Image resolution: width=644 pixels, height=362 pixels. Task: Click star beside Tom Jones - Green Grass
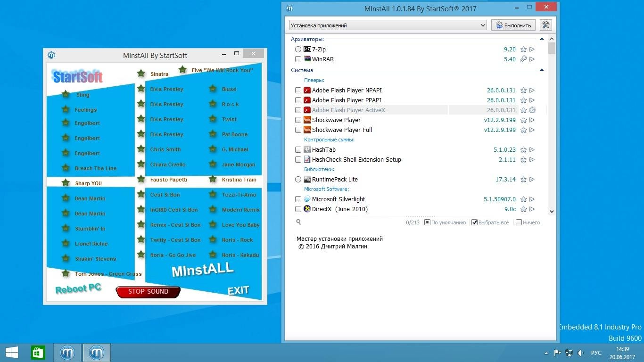[66, 273]
